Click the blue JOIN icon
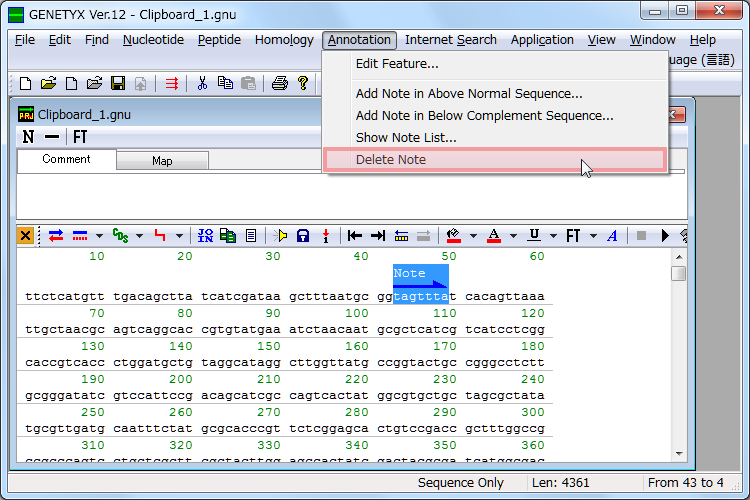This screenshot has width=750, height=500. [205, 235]
